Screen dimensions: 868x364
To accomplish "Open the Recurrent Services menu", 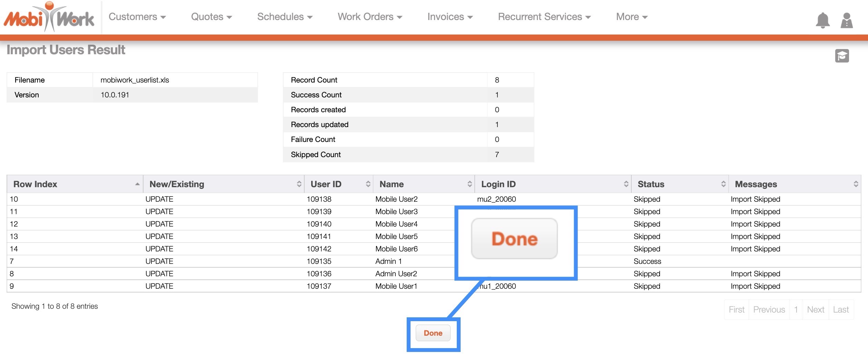I will [x=544, y=17].
